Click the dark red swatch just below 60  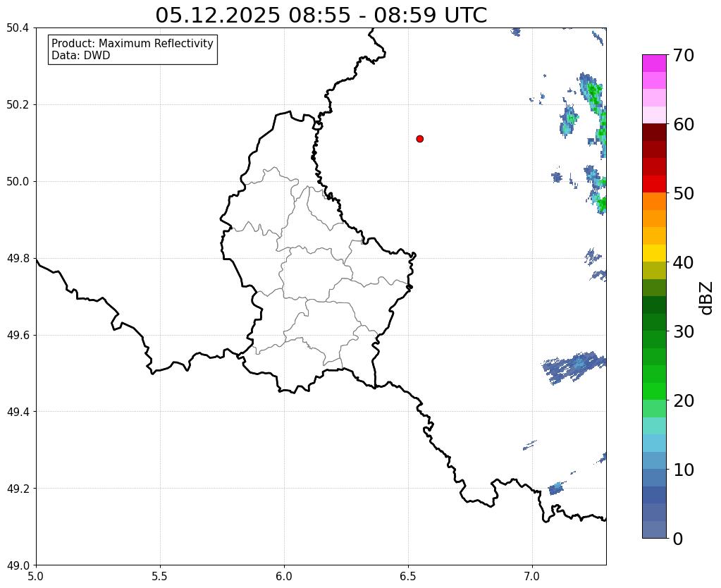coord(654,133)
